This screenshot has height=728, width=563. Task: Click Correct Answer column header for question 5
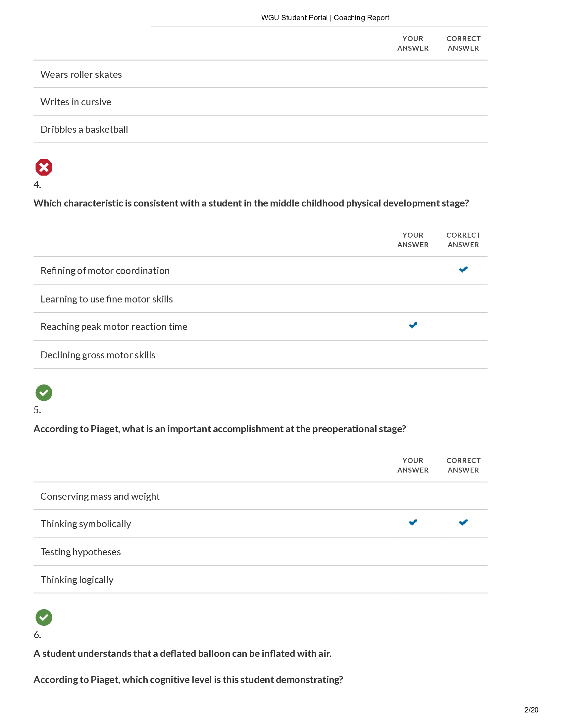coord(463,465)
